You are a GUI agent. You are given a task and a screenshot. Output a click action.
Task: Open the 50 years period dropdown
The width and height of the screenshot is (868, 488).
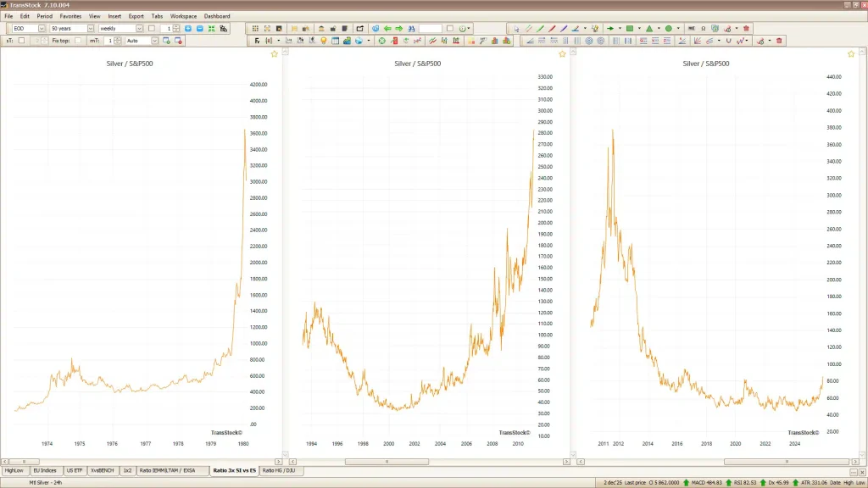[x=91, y=28]
